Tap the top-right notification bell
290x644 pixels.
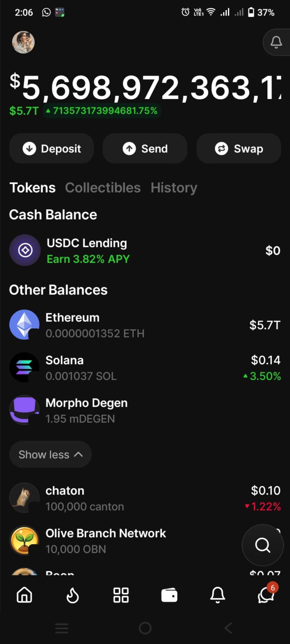pos(276,42)
